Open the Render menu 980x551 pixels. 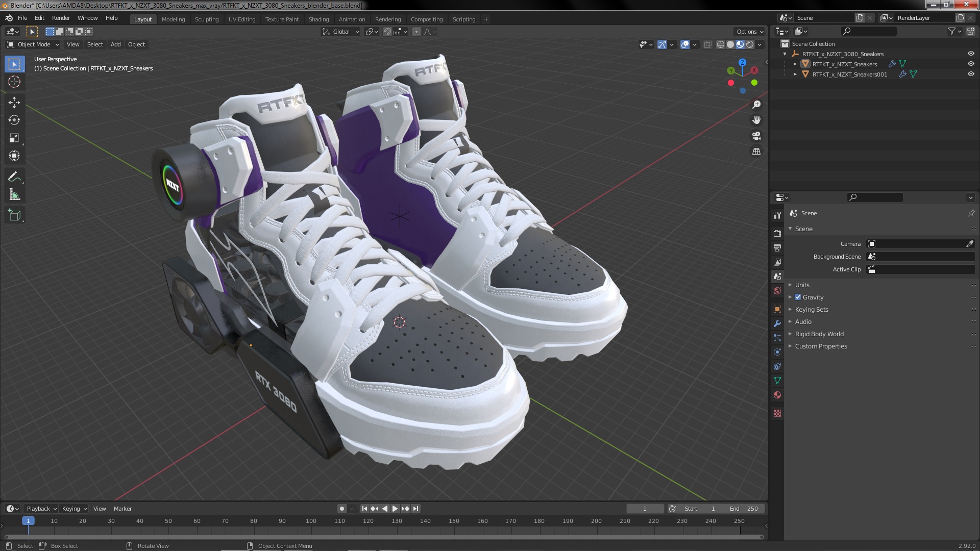[61, 18]
